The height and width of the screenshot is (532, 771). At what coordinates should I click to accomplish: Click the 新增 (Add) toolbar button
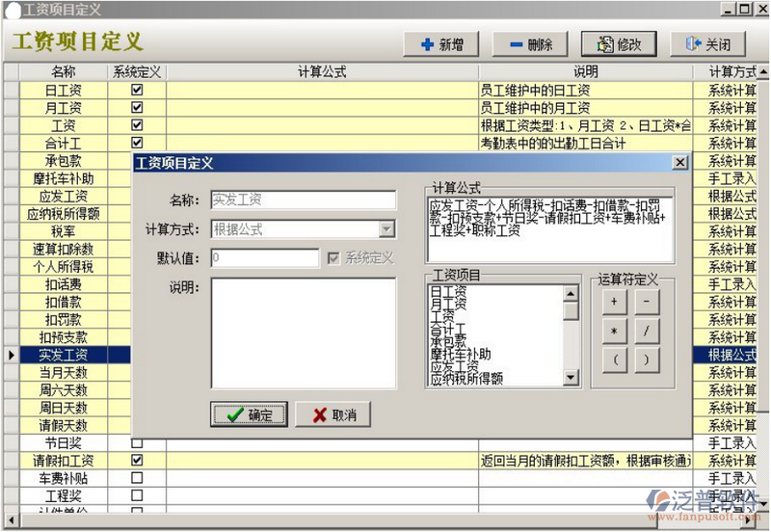(x=441, y=44)
